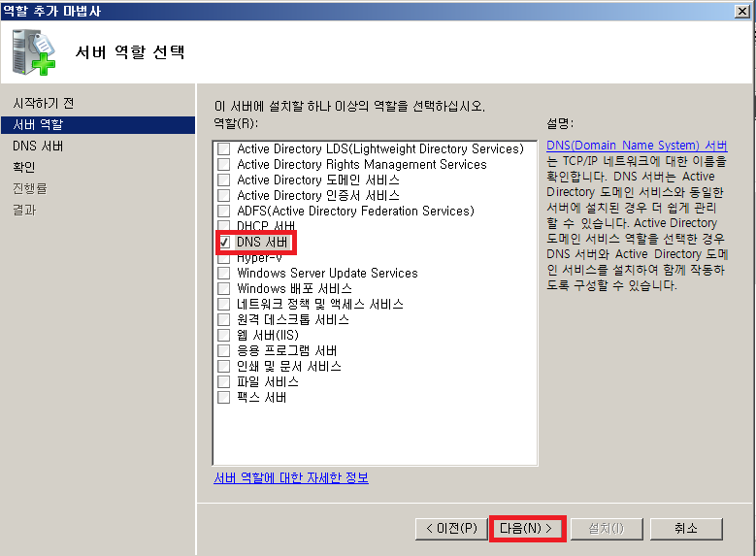Tick the ADFS Federation Services checkbox
This screenshot has width=756, height=556.
click(x=224, y=211)
